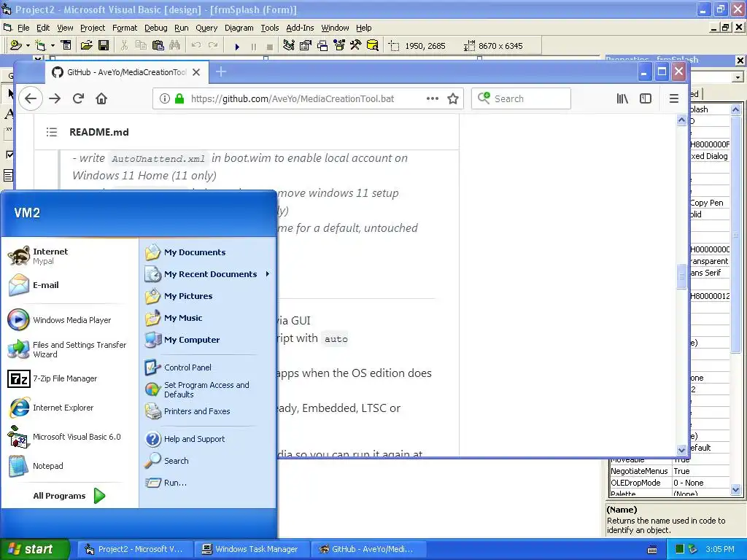
Task: Click the Start button on taskbar
Action: coord(35,549)
